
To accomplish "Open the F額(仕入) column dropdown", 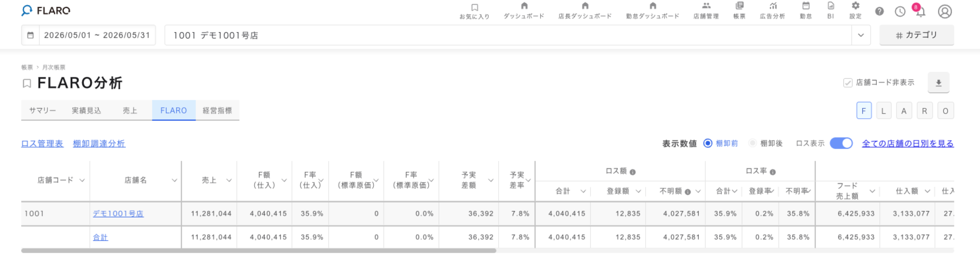I will [x=284, y=180].
